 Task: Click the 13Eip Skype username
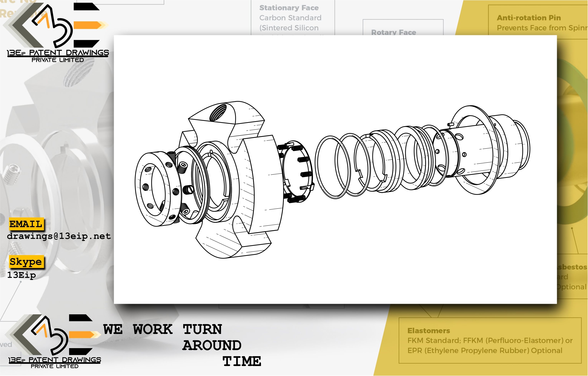point(22,275)
